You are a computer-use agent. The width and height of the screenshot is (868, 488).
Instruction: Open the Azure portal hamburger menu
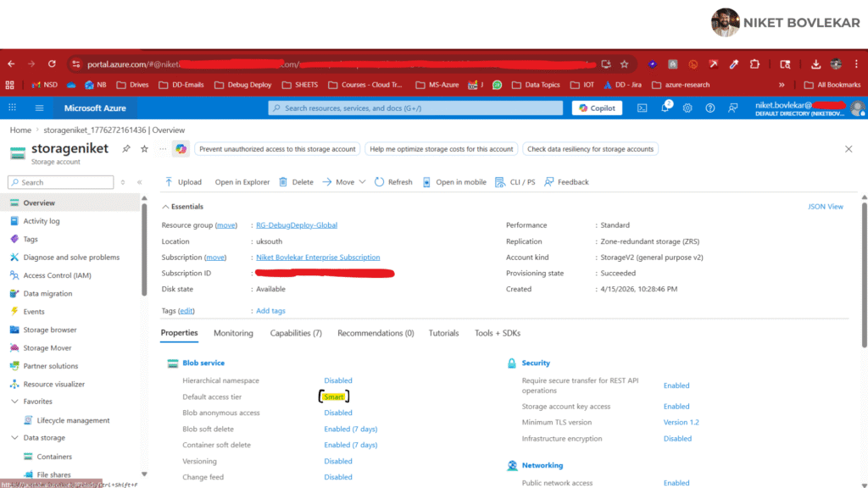[x=39, y=108]
